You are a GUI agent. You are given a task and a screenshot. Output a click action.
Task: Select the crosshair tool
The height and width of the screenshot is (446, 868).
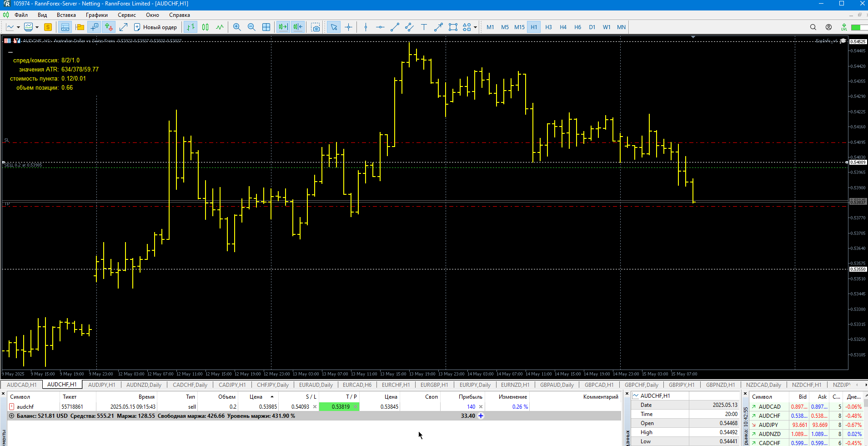pyautogui.click(x=348, y=27)
